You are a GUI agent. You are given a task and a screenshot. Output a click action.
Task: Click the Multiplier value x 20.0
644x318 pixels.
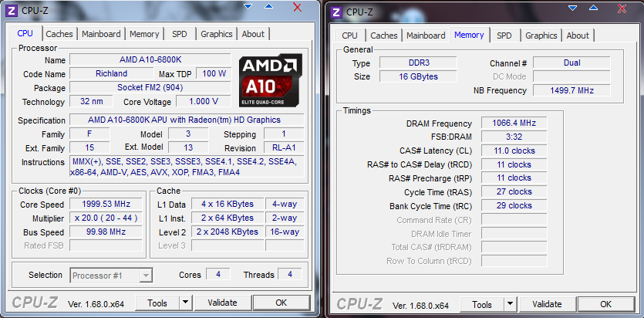pyautogui.click(x=106, y=218)
